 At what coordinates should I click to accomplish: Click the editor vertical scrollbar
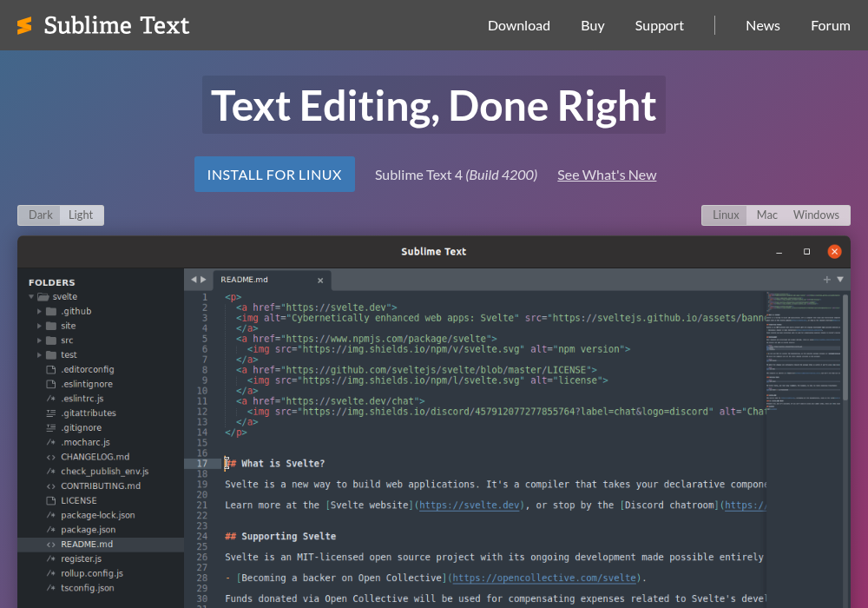(845, 347)
